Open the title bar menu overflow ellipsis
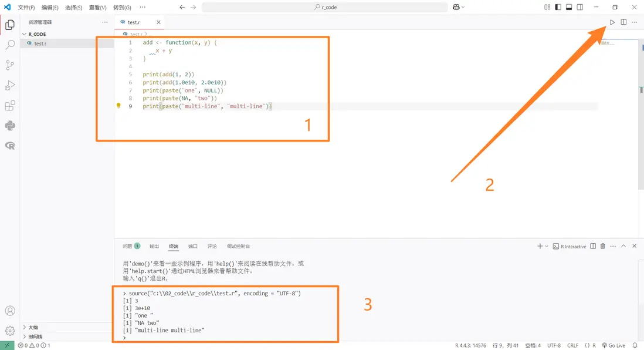The height and width of the screenshot is (350, 644). pos(143,7)
